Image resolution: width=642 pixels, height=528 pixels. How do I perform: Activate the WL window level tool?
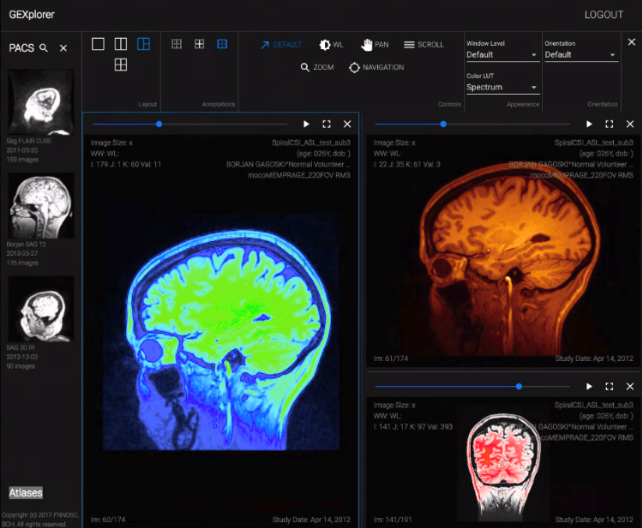[331, 45]
